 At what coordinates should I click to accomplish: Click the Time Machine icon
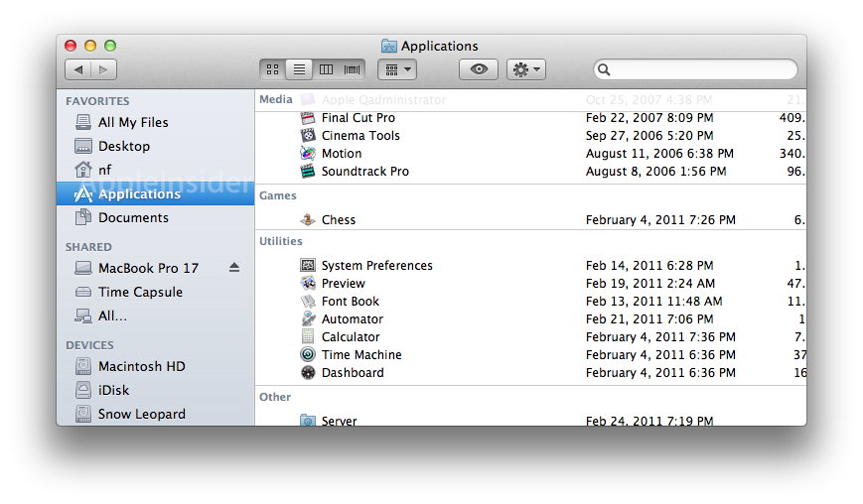pyautogui.click(x=308, y=354)
